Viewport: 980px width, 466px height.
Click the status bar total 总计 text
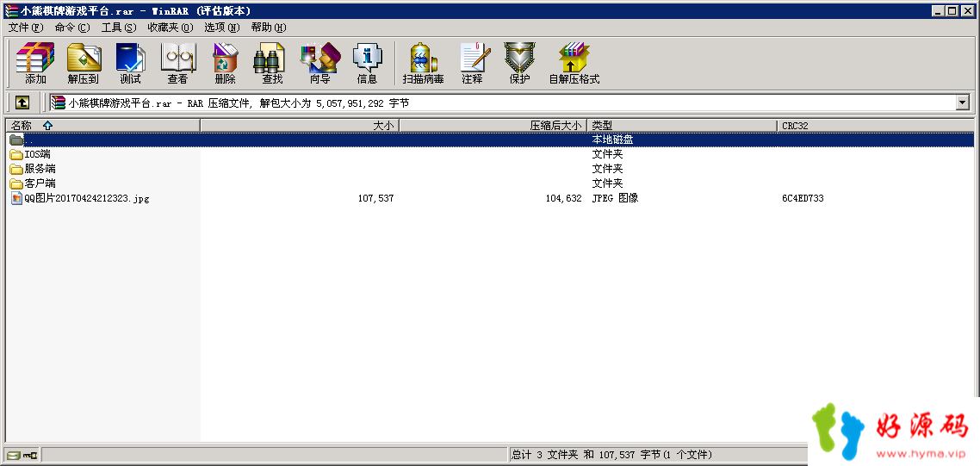[x=611, y=456]
